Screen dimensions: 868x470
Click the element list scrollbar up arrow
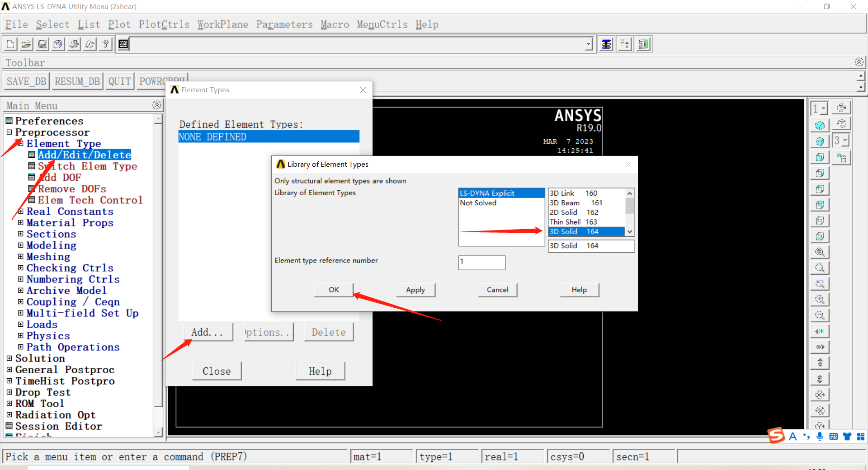629,193
